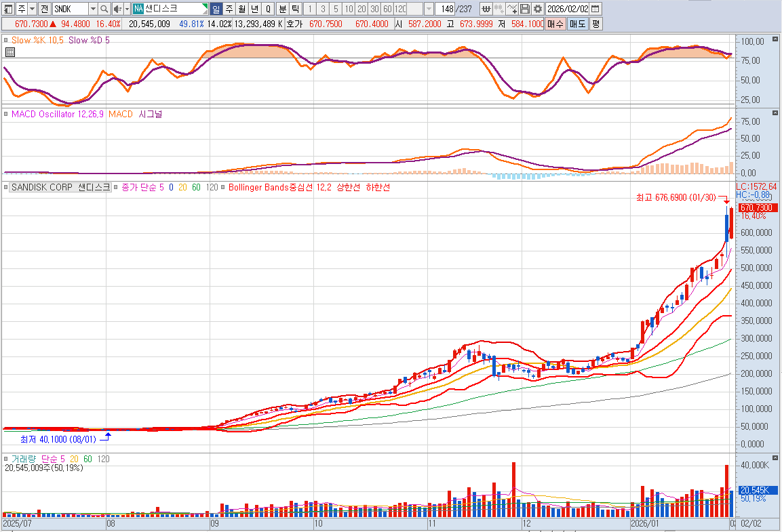Click the speaker sound alert icon
Image resolution: width=782 pixels, height=532 pixels.
coord(117,9)
